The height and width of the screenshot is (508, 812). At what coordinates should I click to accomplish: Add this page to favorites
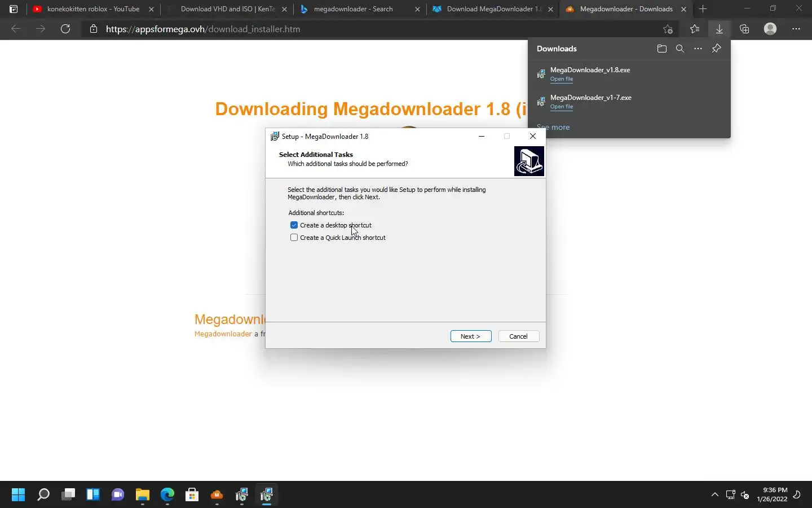tap(668, 29)
